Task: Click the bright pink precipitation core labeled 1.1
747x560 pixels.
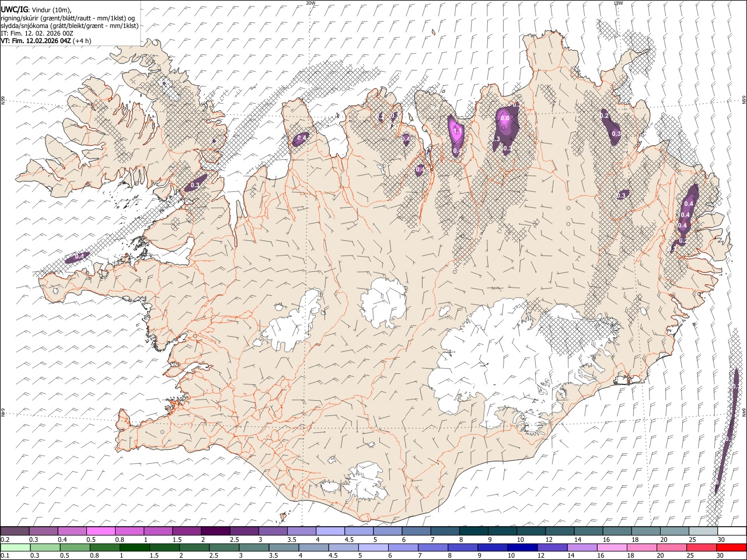Action: pos(457,132)
